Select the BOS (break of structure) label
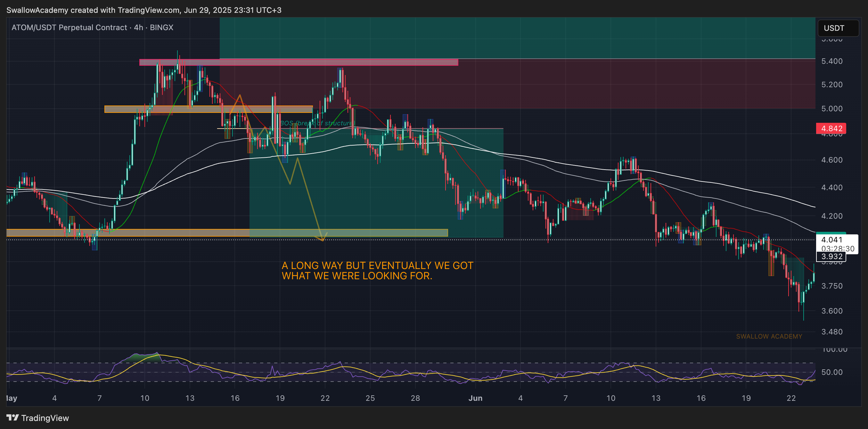868x429 pixels. (317, 123)
